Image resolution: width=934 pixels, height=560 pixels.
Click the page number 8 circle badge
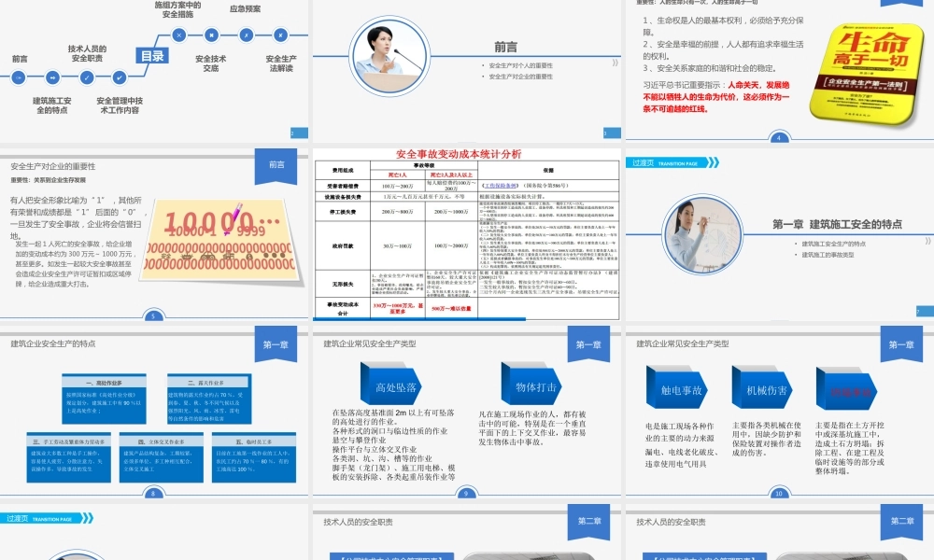coord(153,493)
